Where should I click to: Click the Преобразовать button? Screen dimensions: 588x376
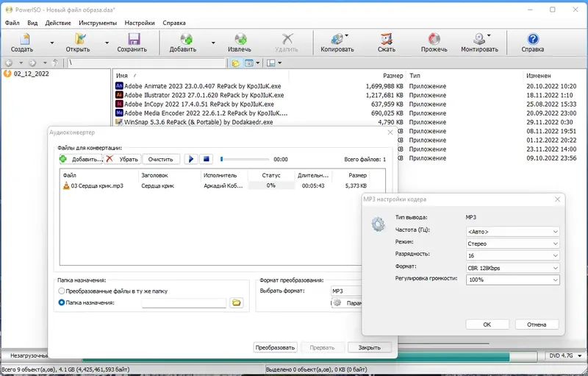pyautogui.click(x=275, y=347)
